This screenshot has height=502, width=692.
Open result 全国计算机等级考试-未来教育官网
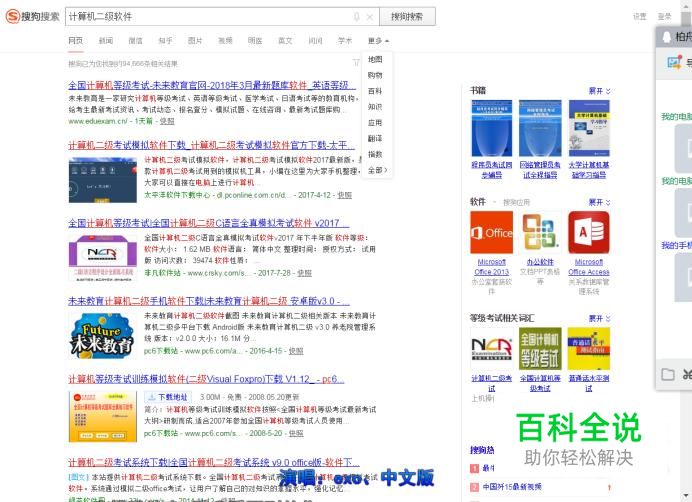point(212,85)
